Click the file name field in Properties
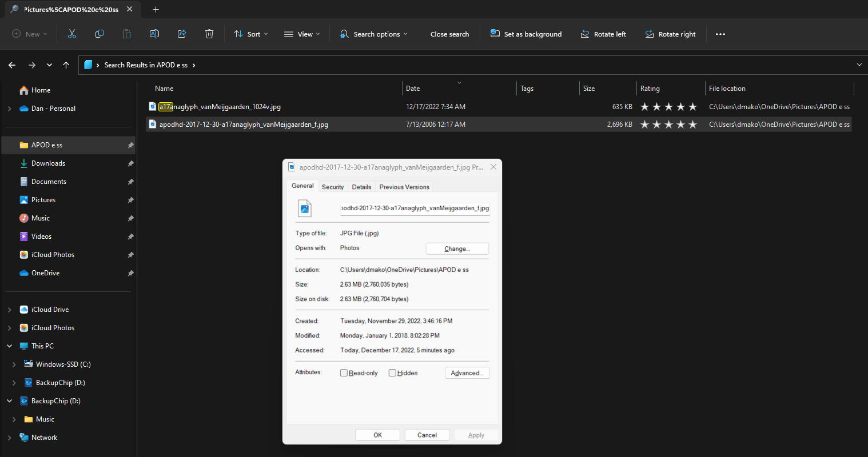868x457 pixels. pos(415,209)
